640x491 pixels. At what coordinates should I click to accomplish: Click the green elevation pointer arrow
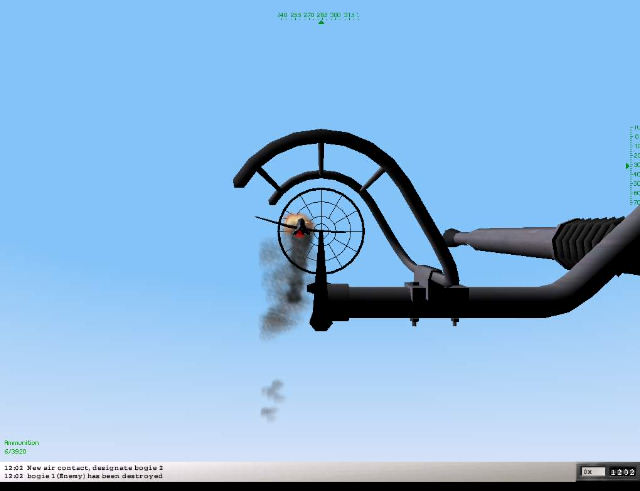628,165
